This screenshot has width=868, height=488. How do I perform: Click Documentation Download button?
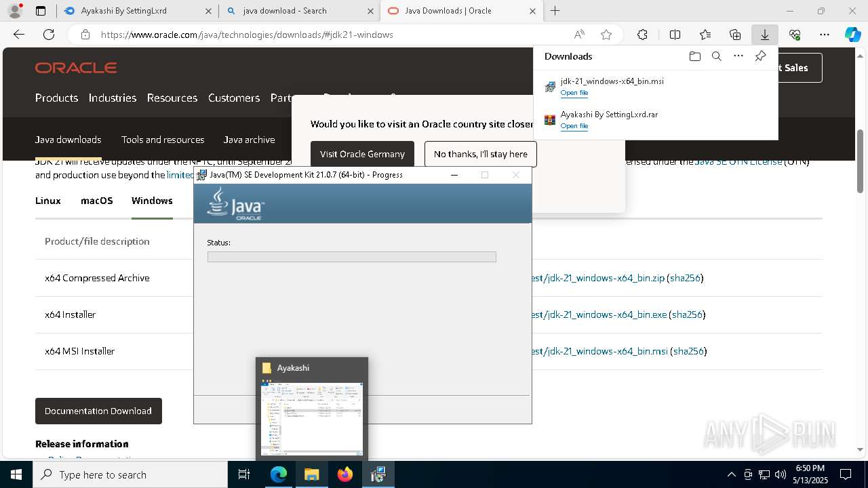(98, 411)
